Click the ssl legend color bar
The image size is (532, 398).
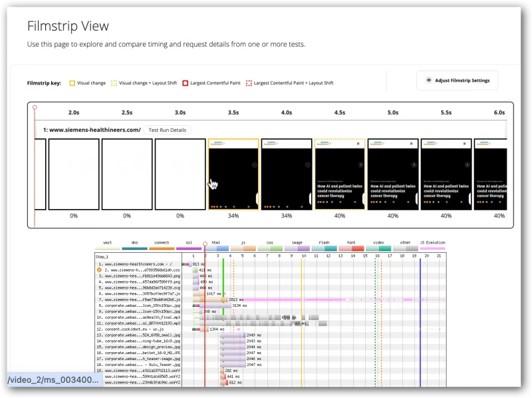[189, 248]
